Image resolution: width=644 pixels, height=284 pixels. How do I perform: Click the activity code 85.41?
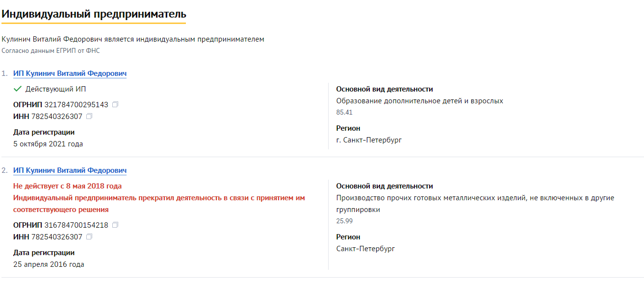[x=344, y=113]
